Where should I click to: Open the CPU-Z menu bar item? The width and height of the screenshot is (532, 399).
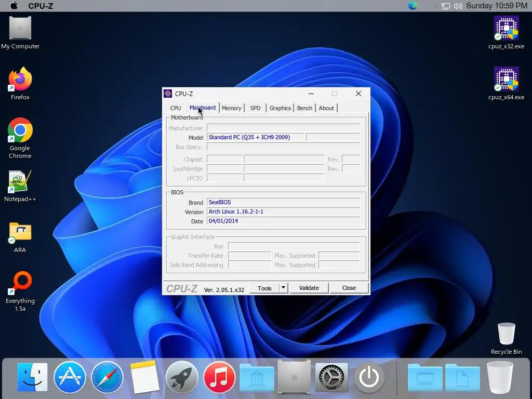coord(41,6)
